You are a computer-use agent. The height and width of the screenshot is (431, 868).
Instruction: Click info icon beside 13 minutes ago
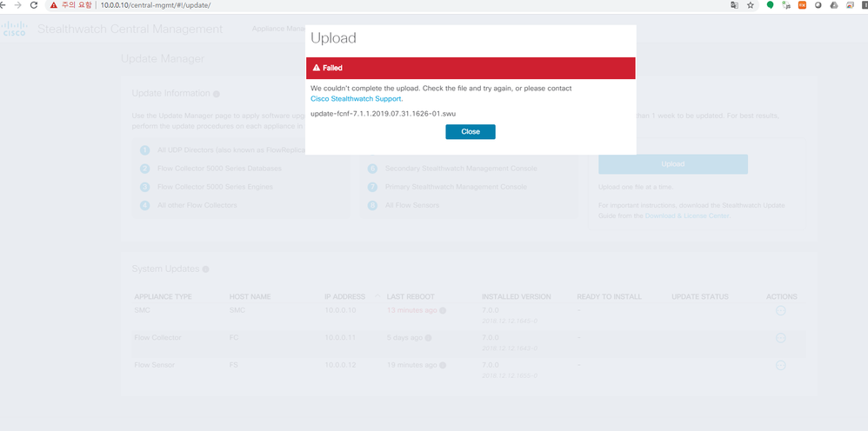coord(443,310)
